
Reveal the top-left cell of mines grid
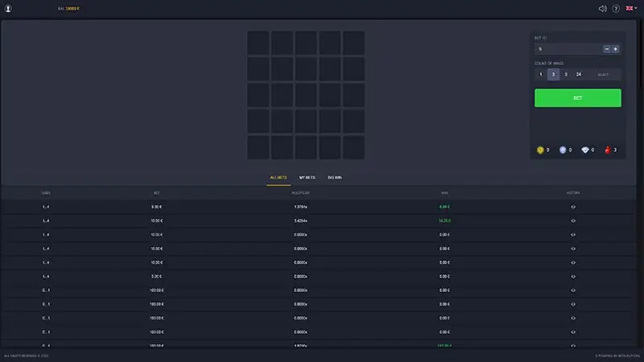(x=258, y=43)
